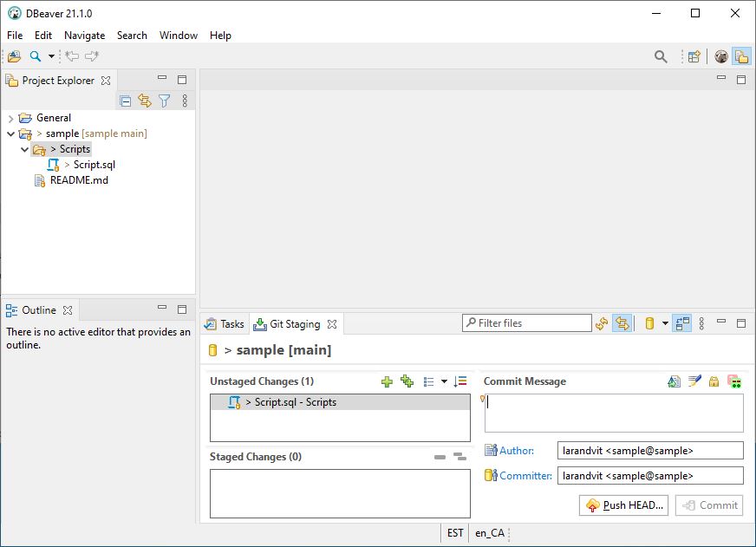Click the Filter files input field
756x547 pixels.
(x=526, y=322)
